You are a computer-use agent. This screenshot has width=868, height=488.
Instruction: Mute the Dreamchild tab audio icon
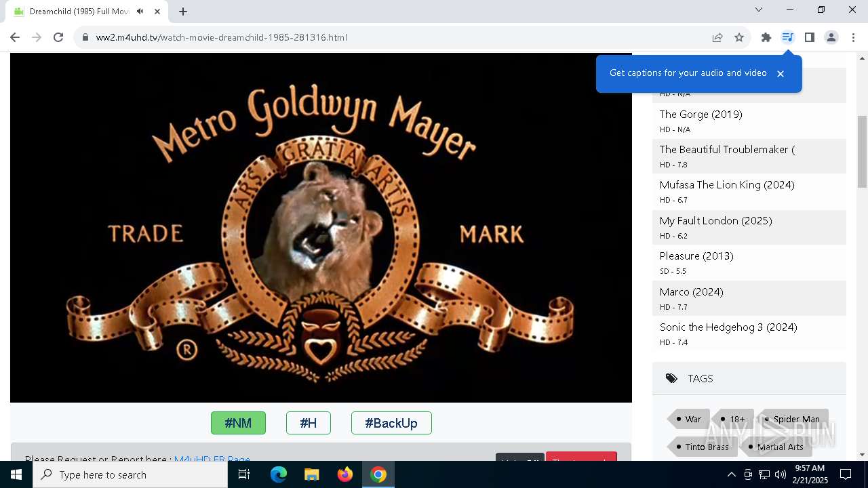[140, 11]
